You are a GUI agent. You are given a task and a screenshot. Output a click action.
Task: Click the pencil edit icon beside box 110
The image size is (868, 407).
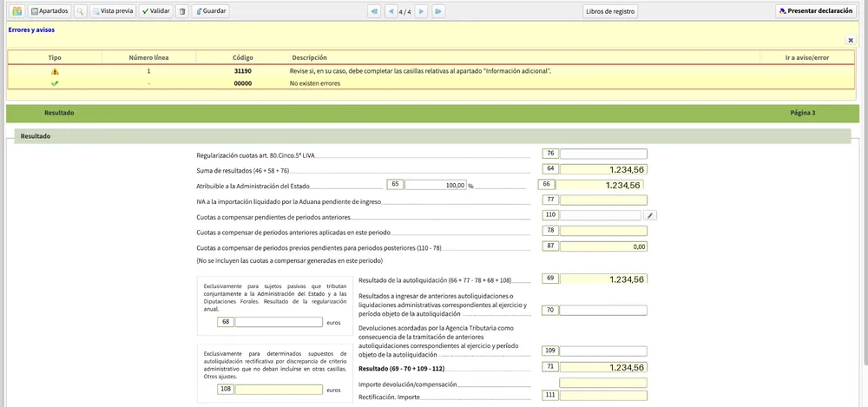651,215
